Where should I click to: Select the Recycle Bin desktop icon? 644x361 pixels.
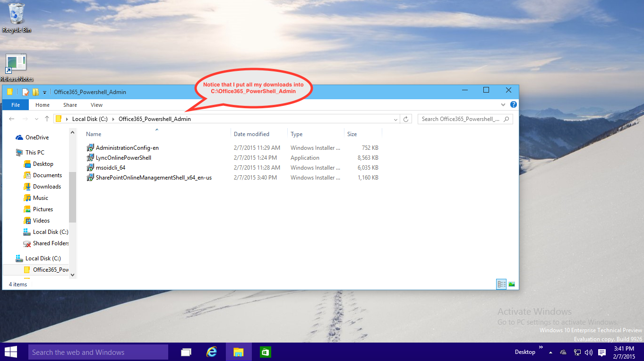(17, 18)
